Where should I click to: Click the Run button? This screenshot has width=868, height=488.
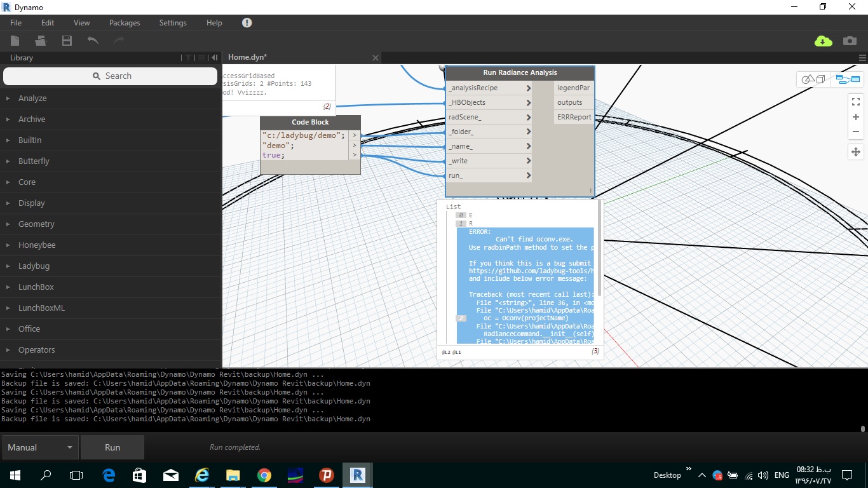coord(112,447)
